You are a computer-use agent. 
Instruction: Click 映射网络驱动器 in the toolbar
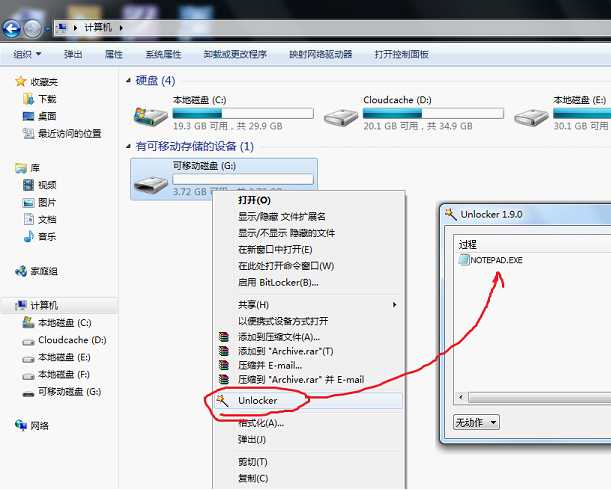(x=321, y=54)
